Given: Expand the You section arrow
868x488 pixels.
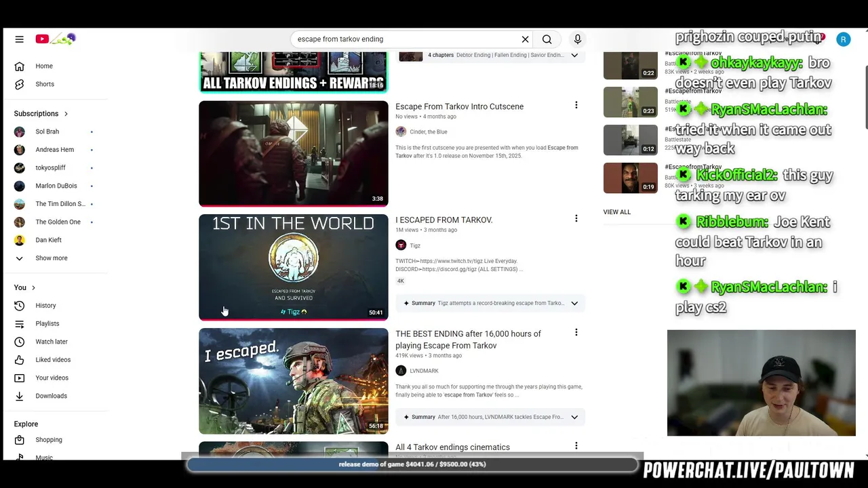Looking at the screenshot, I should pyautogui.click(x=33, y=287).
